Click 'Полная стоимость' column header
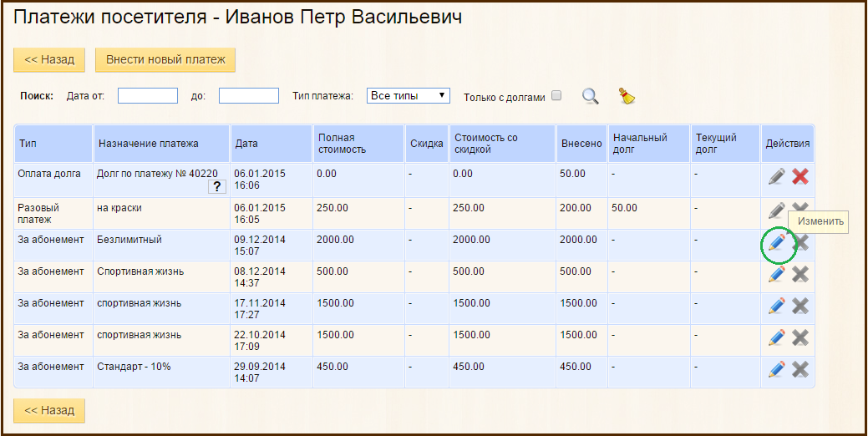This screenshot has width=868, height=436. pyautogui.click(x=358, y=144)
